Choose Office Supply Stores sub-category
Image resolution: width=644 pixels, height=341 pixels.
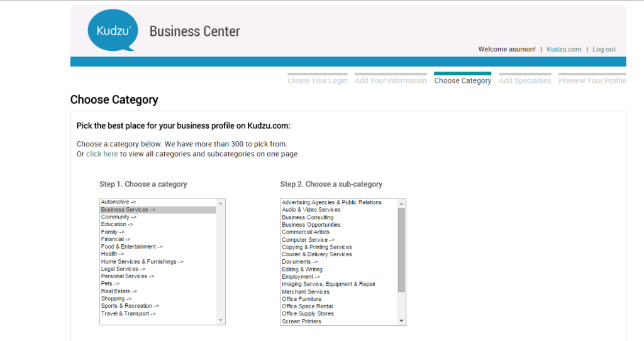tap(339, 314)
